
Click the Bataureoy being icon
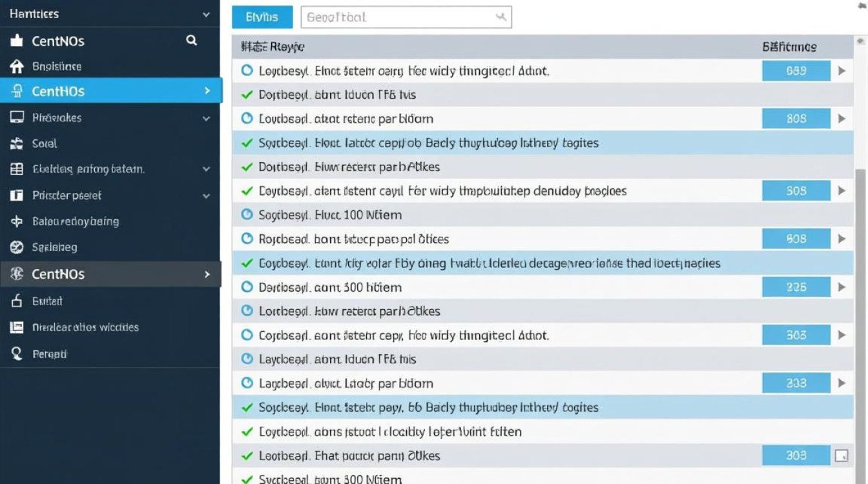17,221
